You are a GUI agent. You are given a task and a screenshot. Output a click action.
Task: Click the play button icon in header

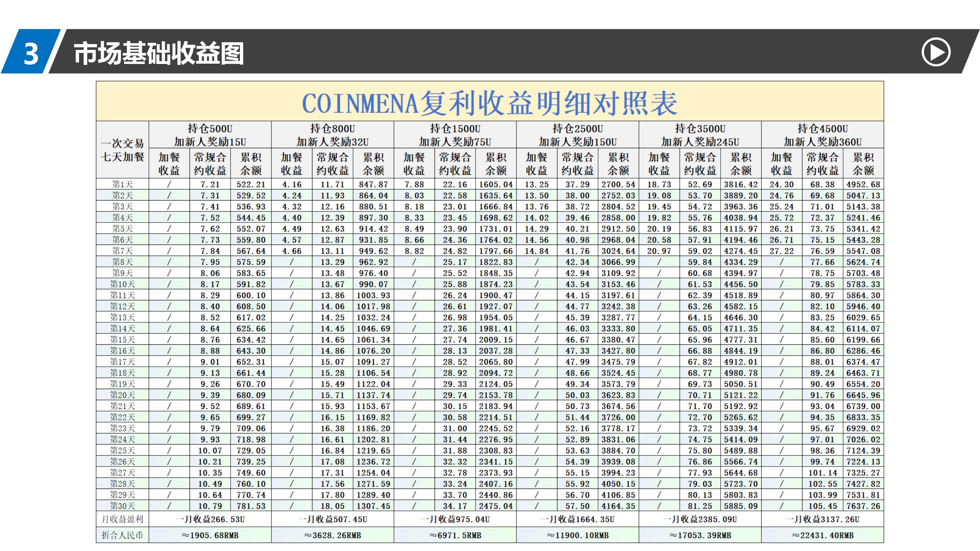coord(936,52)
